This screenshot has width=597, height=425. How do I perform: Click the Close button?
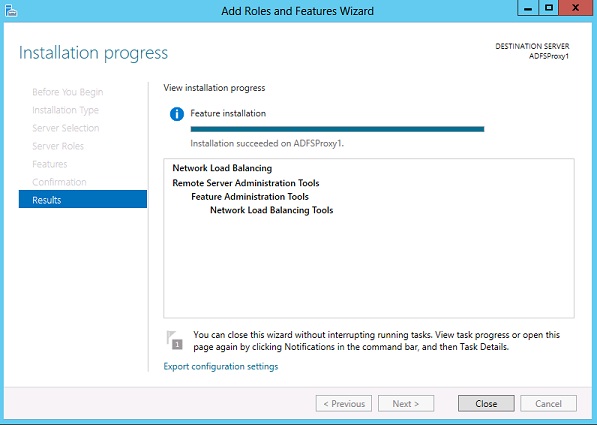pos(486,403)
